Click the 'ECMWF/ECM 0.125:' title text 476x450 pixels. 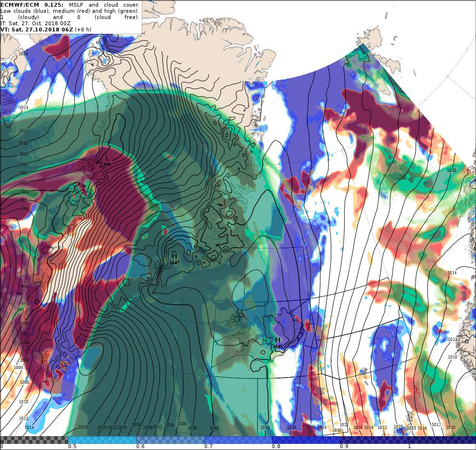click(x=32, y=5)
